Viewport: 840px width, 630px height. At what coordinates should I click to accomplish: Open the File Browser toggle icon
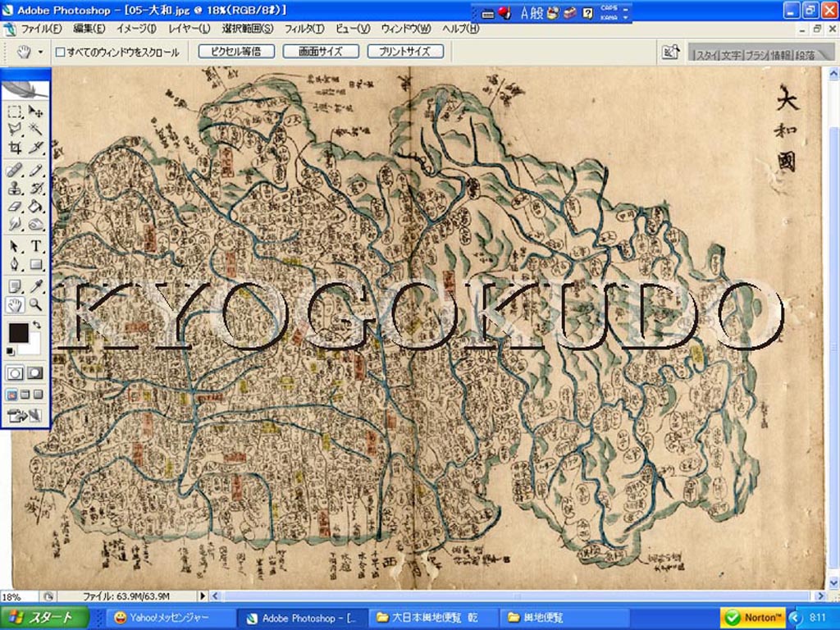click(x=670, y=52)
